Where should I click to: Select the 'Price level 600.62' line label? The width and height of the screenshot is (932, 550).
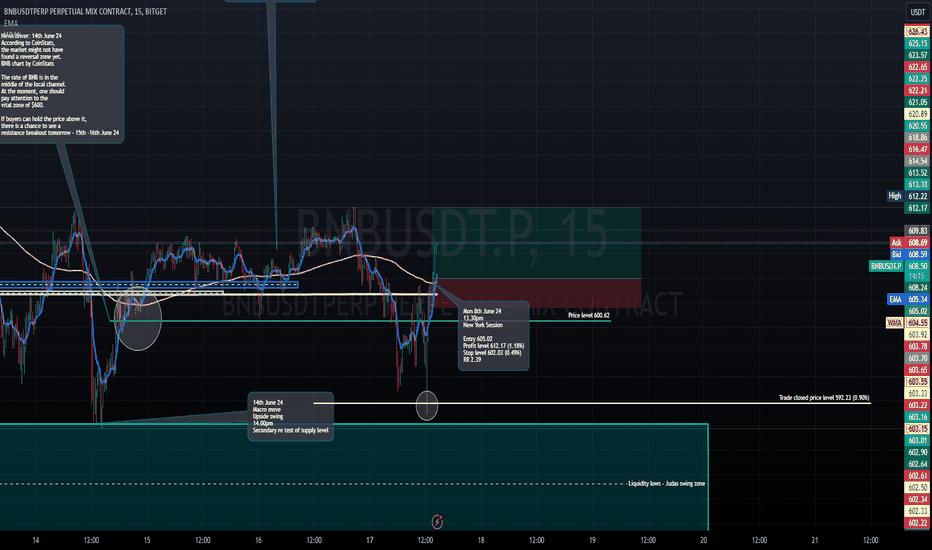point(588,315)
